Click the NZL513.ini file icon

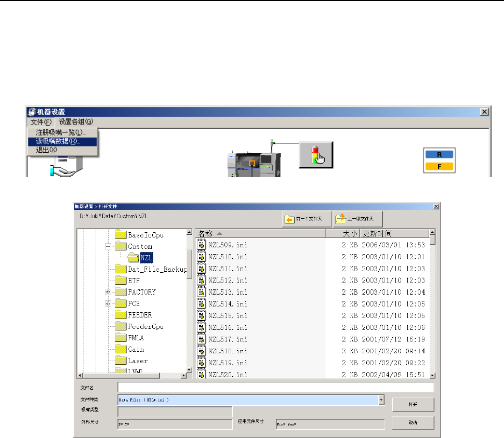coord(202,292)
